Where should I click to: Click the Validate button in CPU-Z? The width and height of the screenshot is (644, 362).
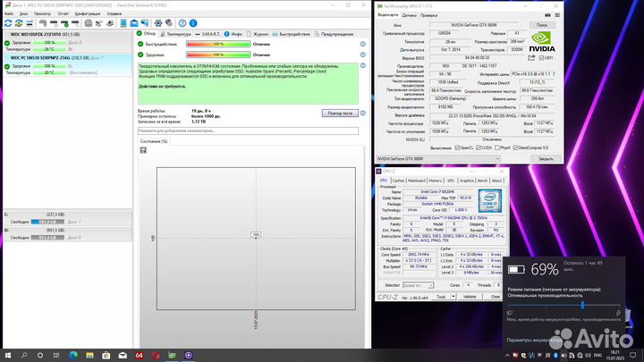click(x=470, y=297)
